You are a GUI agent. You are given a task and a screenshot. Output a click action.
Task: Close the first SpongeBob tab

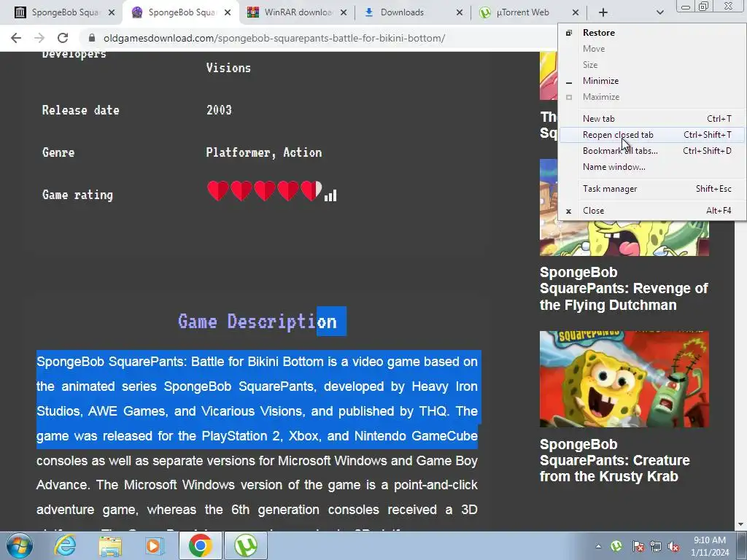click(x=112, y=13)
